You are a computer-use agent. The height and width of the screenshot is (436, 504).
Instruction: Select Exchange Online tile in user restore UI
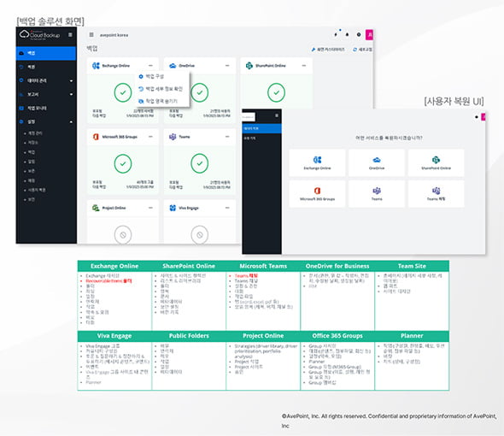[x=317, y=162]
